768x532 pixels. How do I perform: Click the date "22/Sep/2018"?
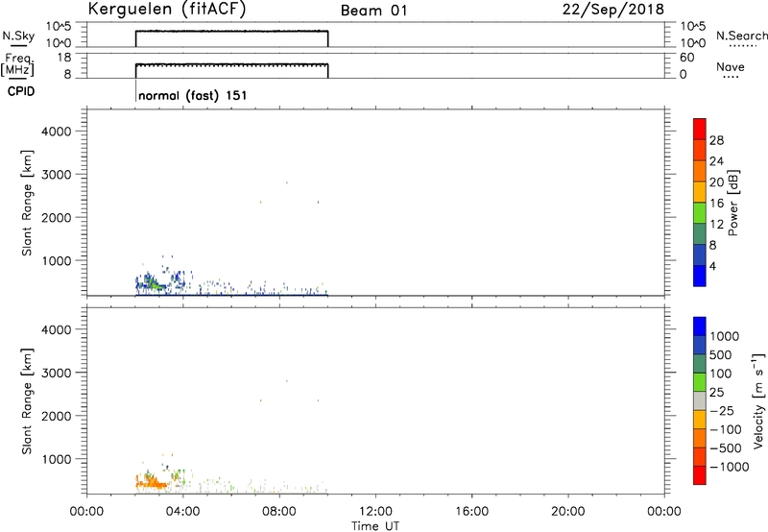click(x=612, y=10)
